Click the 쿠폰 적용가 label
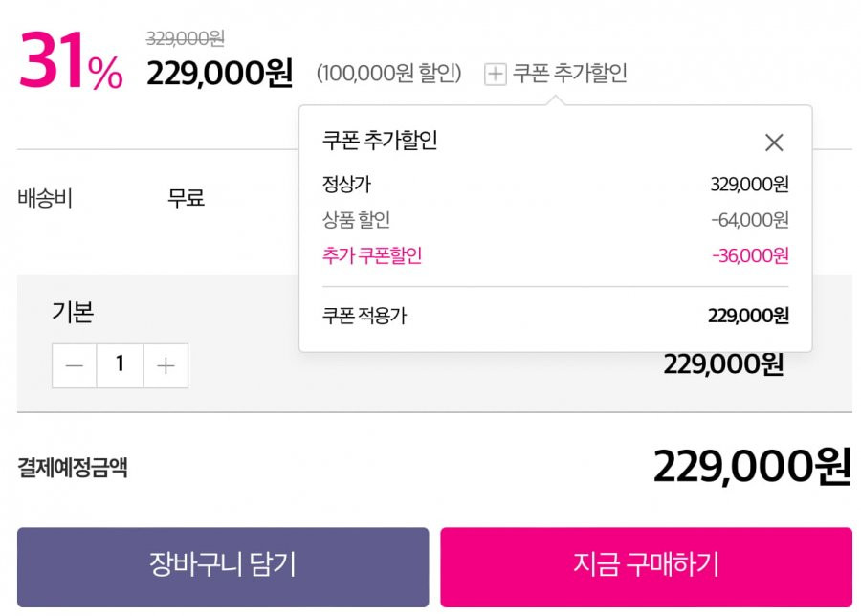 click(364, 316)
